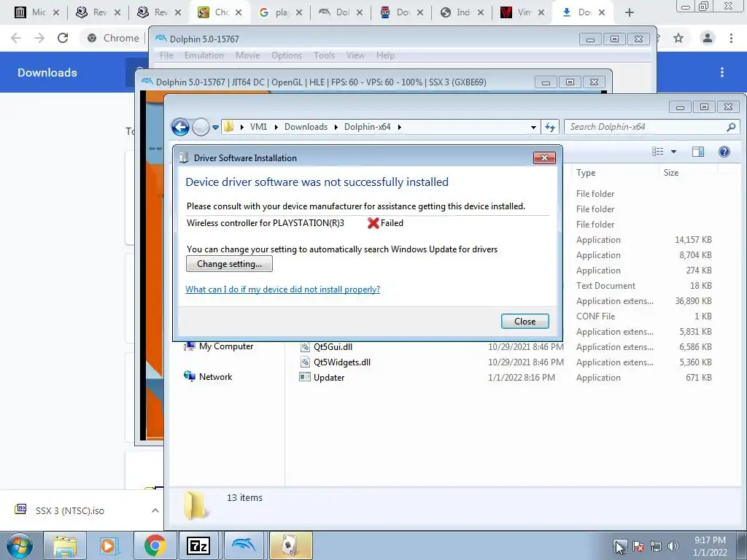Open Tools menu in Dolphin window
Screen dimensions: 747x560
324,55
